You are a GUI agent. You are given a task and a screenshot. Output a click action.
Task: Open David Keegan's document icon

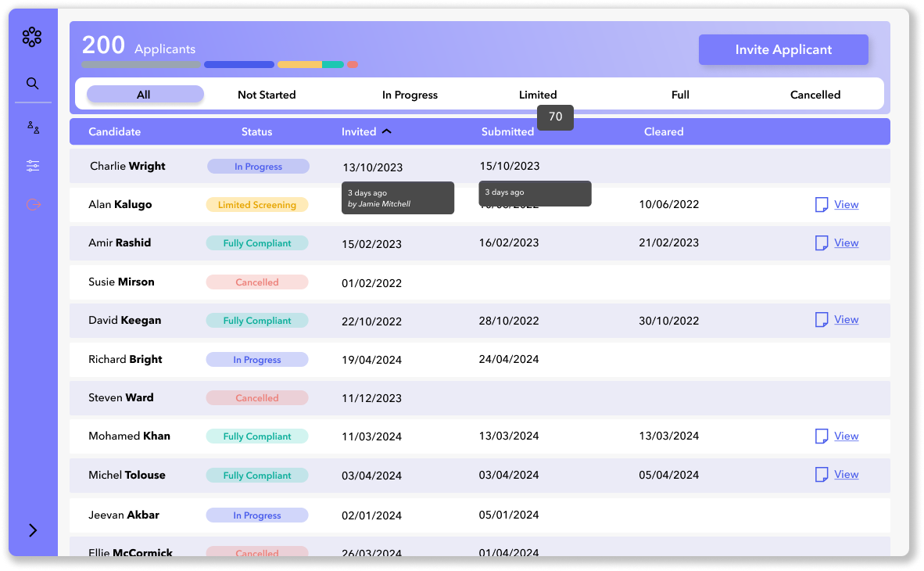point(822,319)
